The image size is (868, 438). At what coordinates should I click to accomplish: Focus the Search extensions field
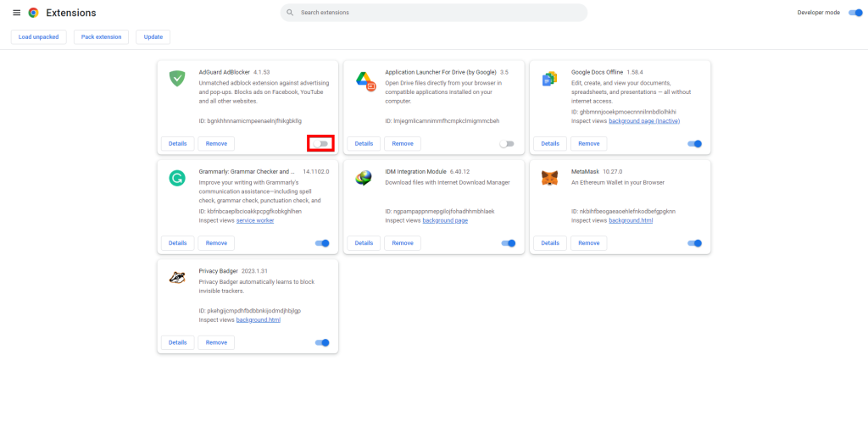tap(433, 13)
